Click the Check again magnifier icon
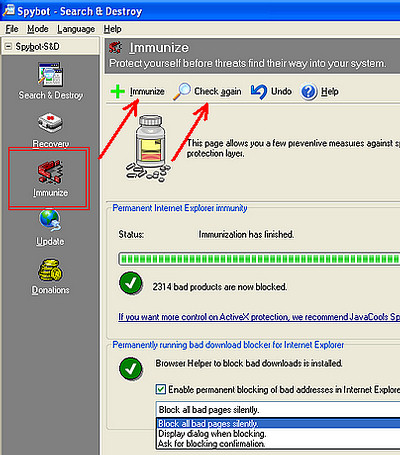This screenshot has width=400, height=455. point(182,91)
